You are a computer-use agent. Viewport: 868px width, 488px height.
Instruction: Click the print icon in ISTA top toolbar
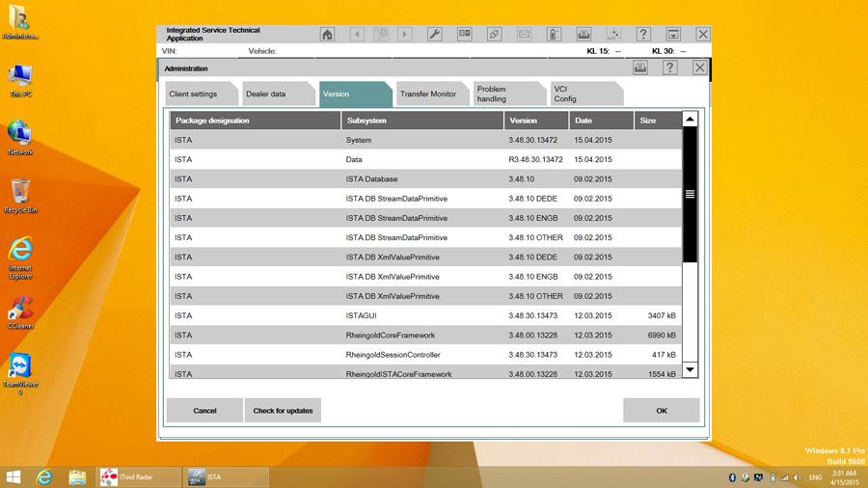click(583, 35)
